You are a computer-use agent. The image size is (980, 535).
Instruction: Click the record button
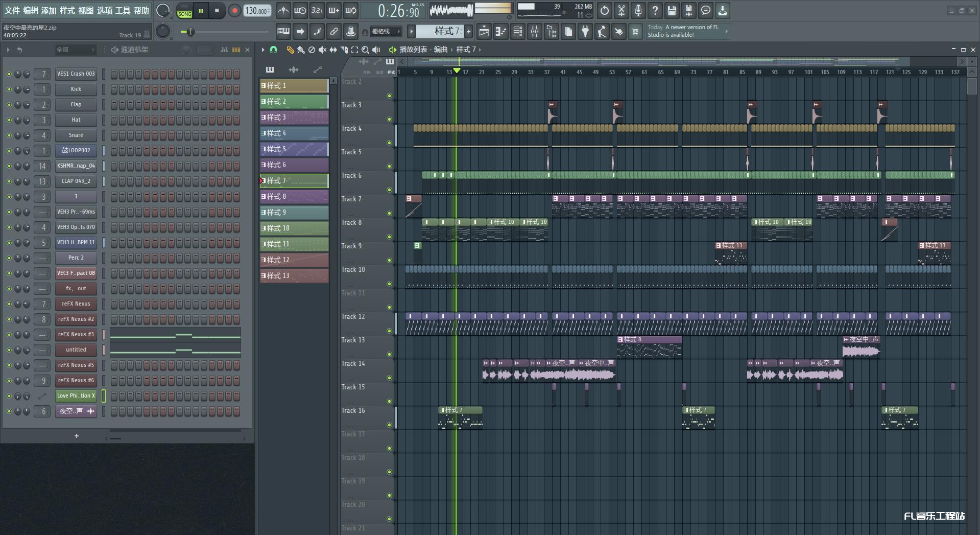234,11
